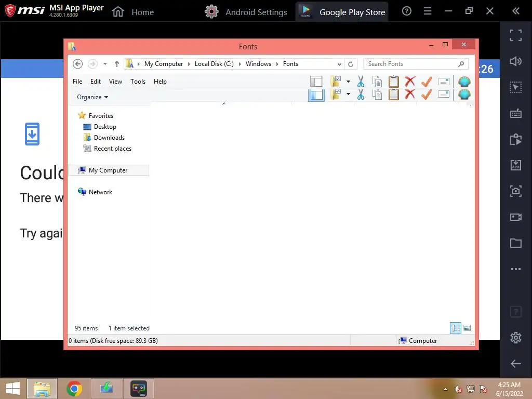Open the Edit menu

[x=96, y=82]
